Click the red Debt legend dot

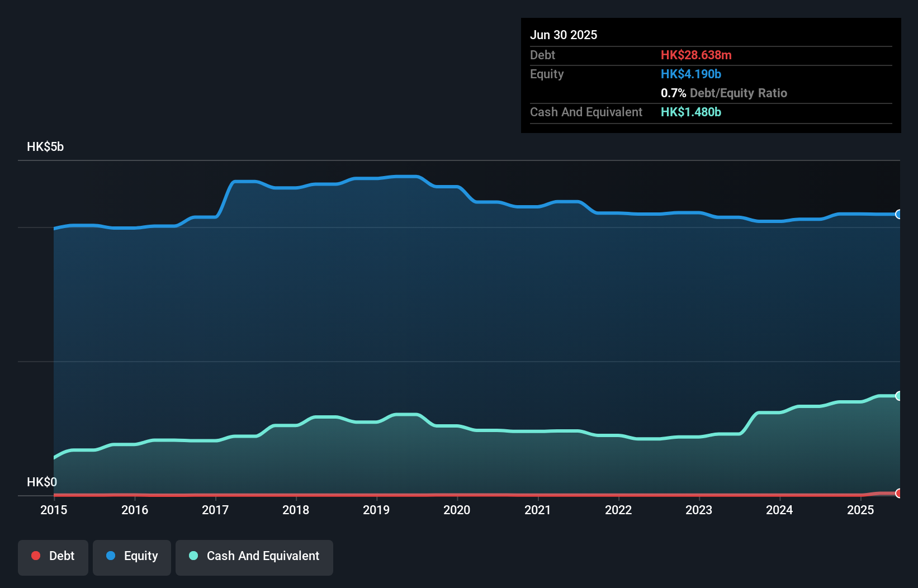36,556
